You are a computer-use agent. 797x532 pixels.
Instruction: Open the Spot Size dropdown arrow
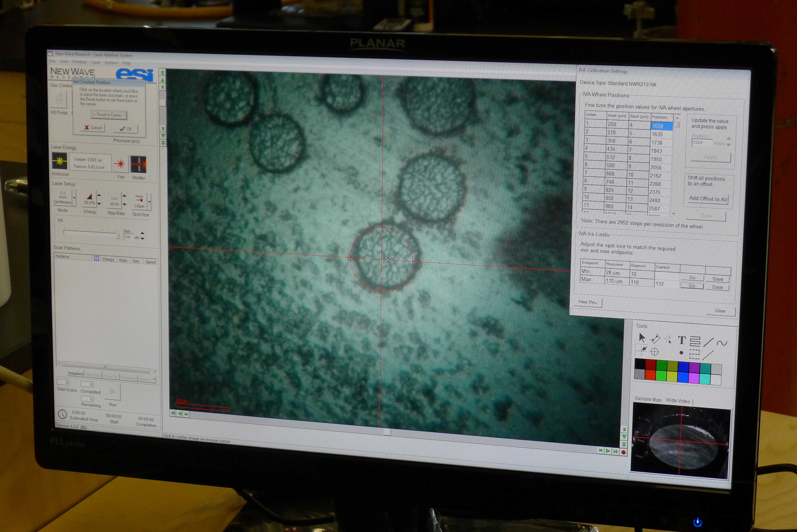[149, 202]
